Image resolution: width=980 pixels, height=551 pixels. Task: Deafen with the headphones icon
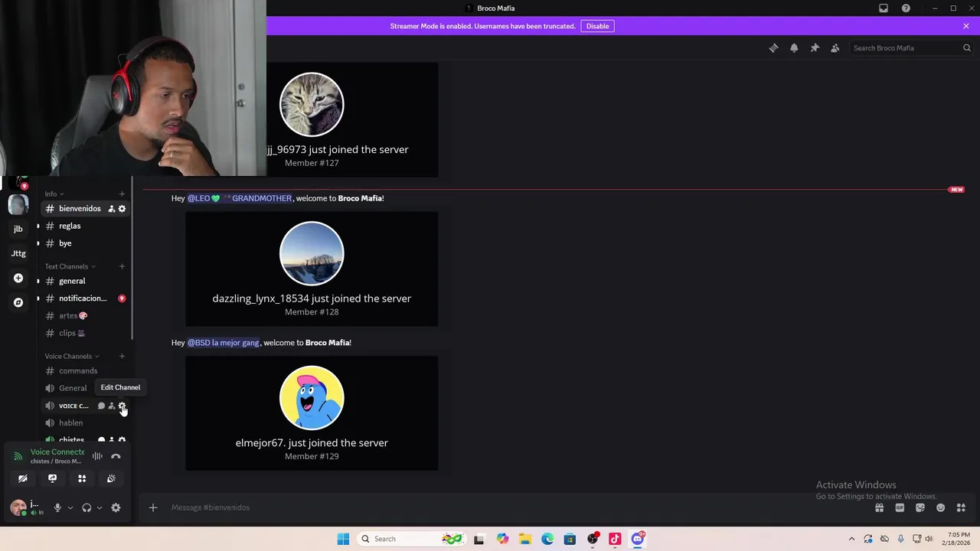click(x=87, y=507)
